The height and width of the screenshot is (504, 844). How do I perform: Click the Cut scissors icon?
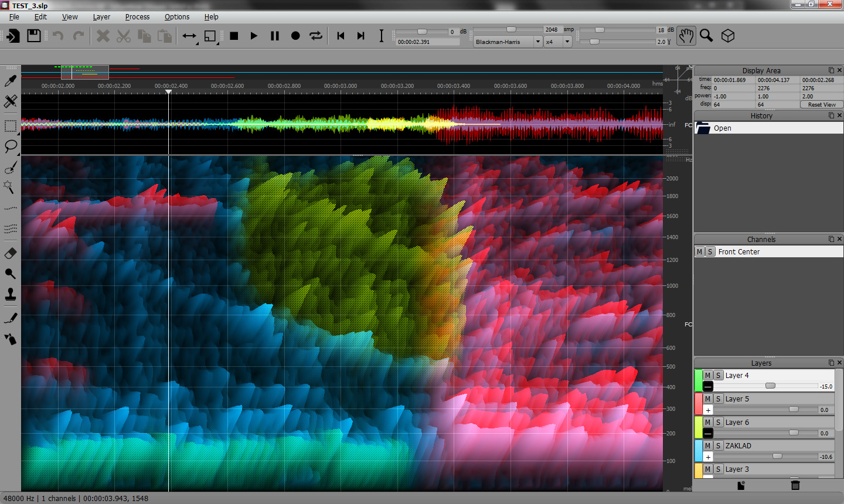(x=124, y=36)
